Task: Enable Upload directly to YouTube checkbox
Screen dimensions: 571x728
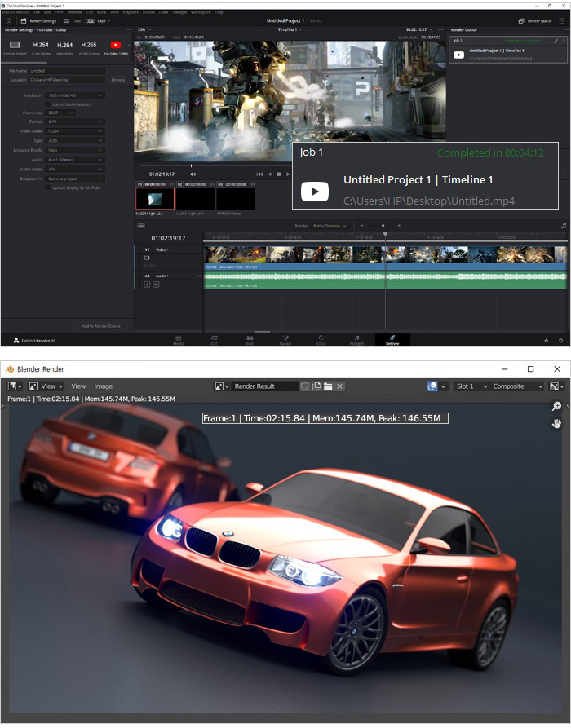Action: (48, 188)
